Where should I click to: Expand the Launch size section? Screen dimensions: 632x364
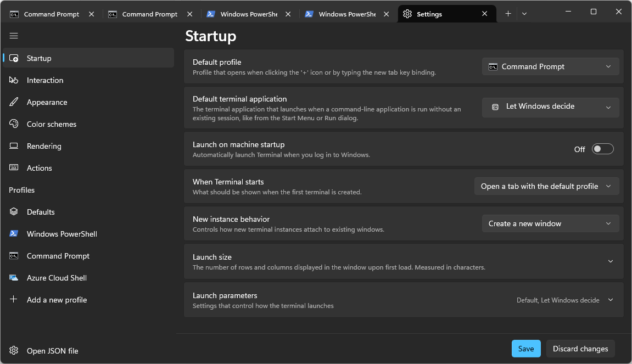click(610, 261)
